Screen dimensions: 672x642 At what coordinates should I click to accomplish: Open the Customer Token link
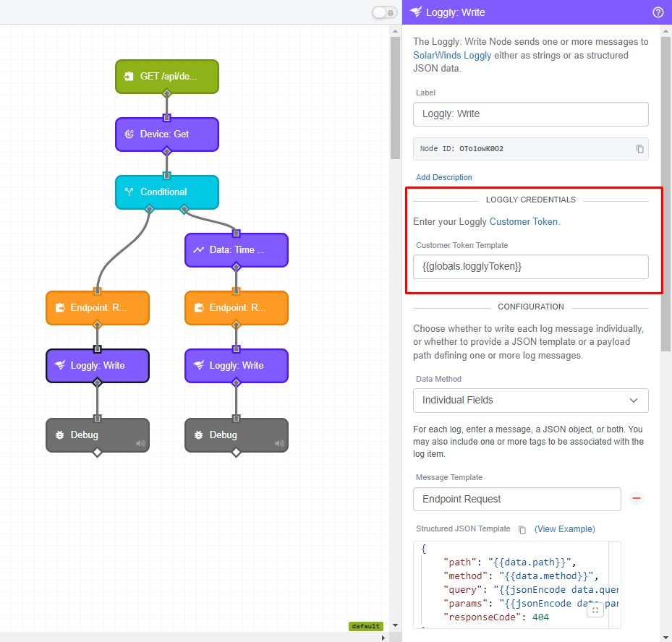pyautogui.click(x=524, y=221)
